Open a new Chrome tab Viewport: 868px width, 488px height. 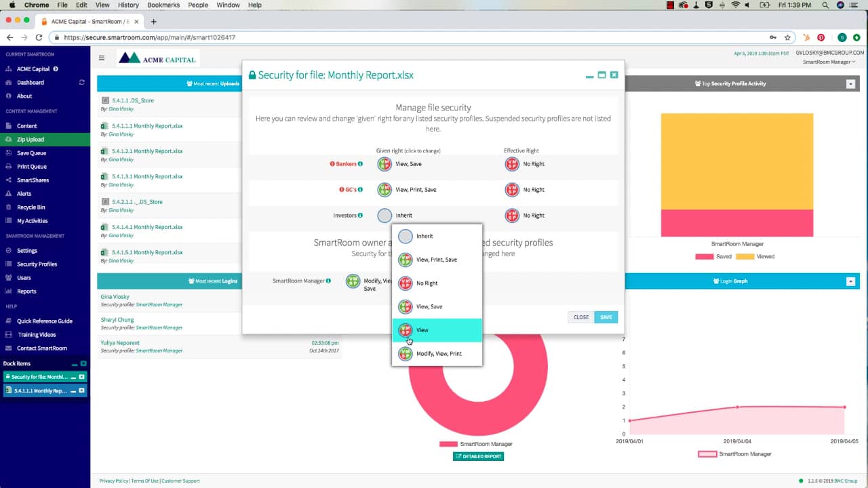pyautogui.click(x=153, y=22)
